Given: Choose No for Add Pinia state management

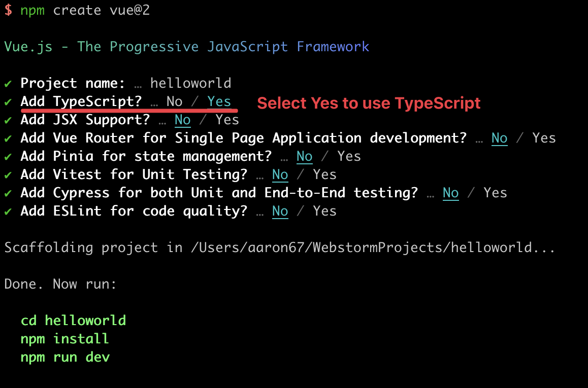Looking at the screenshot, I should pyautogui.click(x=304, y=156).
